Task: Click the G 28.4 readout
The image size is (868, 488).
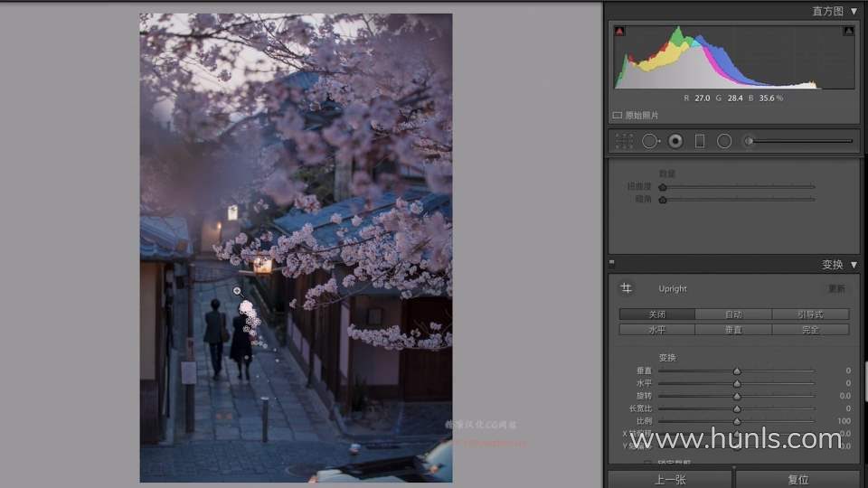Action: click(729, 98)
